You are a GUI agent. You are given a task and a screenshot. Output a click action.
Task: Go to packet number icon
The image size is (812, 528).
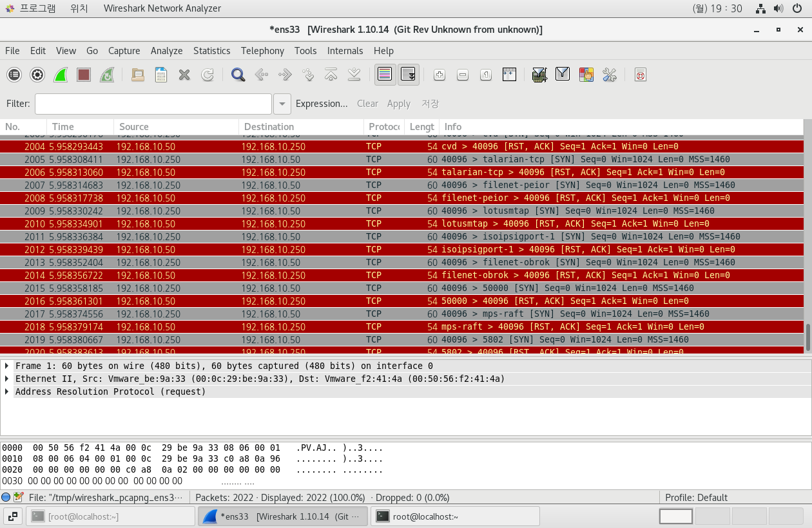(308, 75)
